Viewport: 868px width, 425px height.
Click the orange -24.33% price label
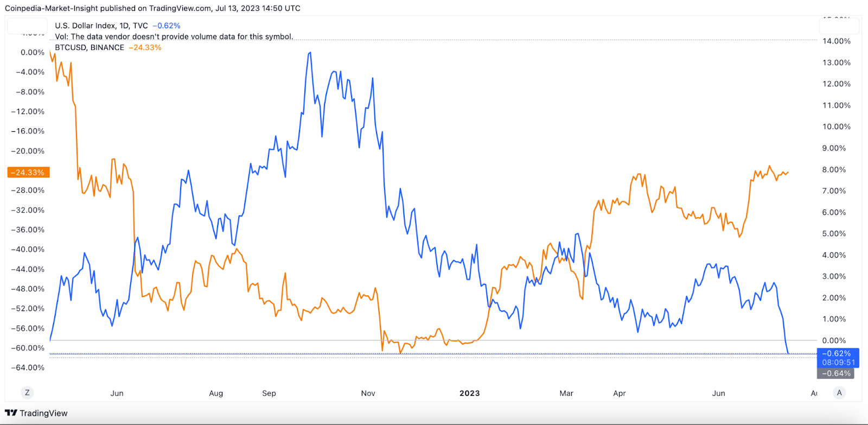click(x=28, y=173)
